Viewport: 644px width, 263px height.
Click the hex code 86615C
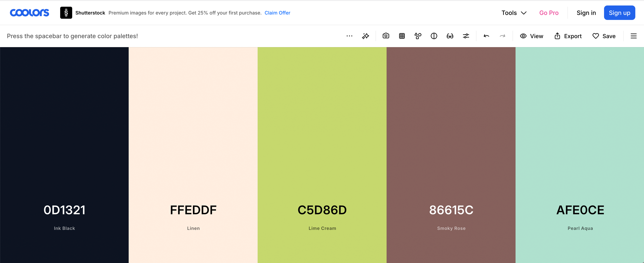click(451, 210)
